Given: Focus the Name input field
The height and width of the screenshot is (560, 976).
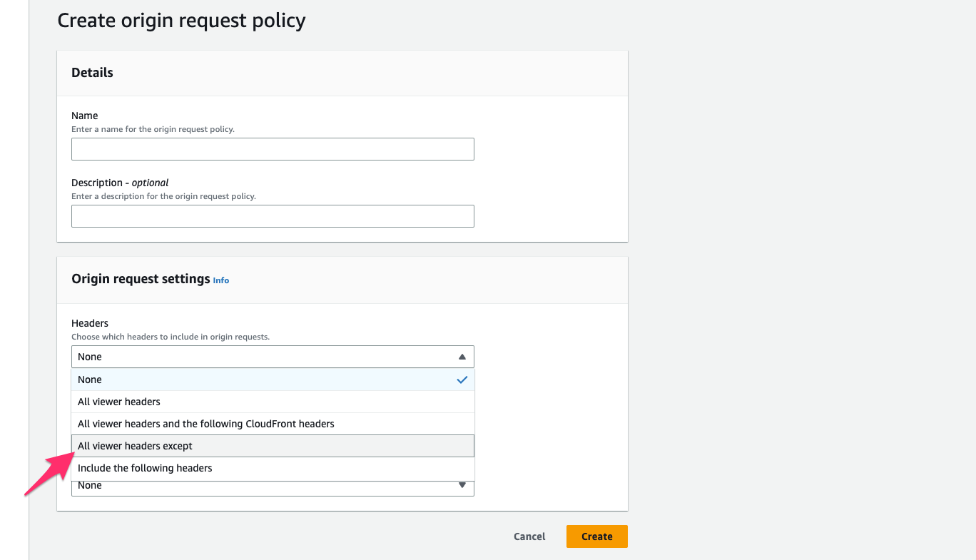Looking at the screenshot, I should [273, 149].
